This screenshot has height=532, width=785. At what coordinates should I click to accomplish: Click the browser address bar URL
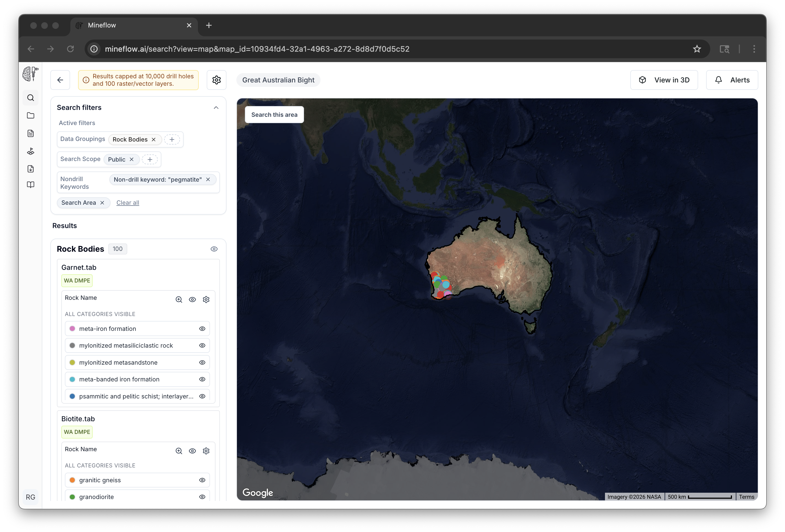click(257, 49)
